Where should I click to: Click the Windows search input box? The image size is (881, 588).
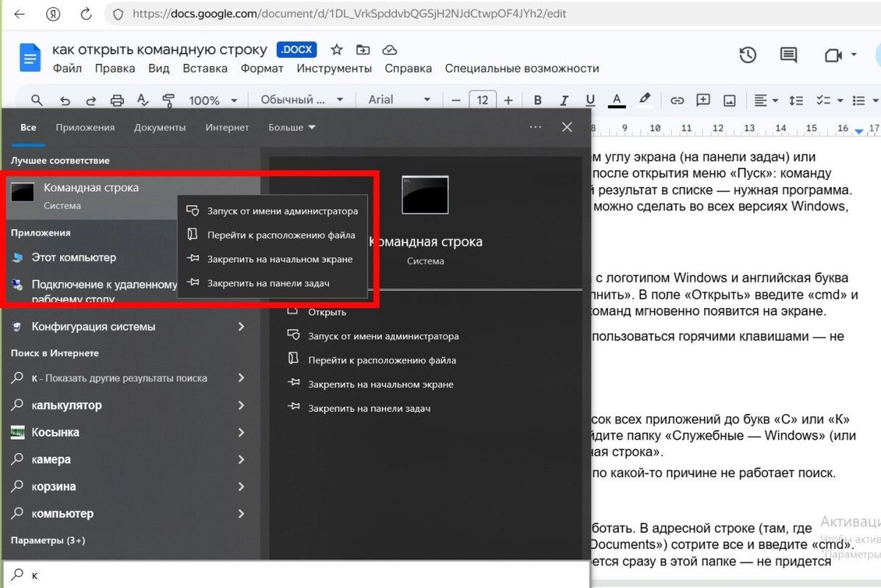point(296,576)
